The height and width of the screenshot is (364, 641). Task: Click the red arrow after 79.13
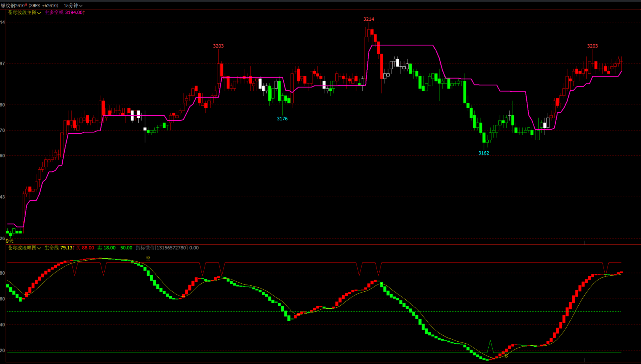click(74, 248)
